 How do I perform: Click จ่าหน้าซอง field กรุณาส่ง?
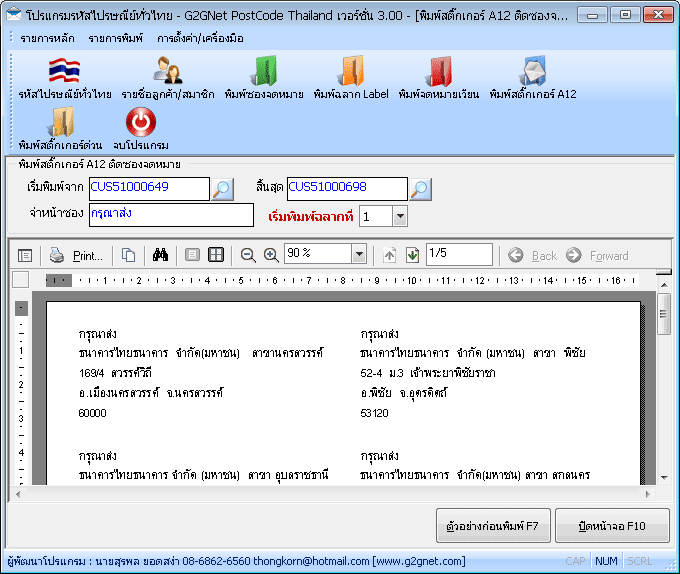tap(171, 215)
